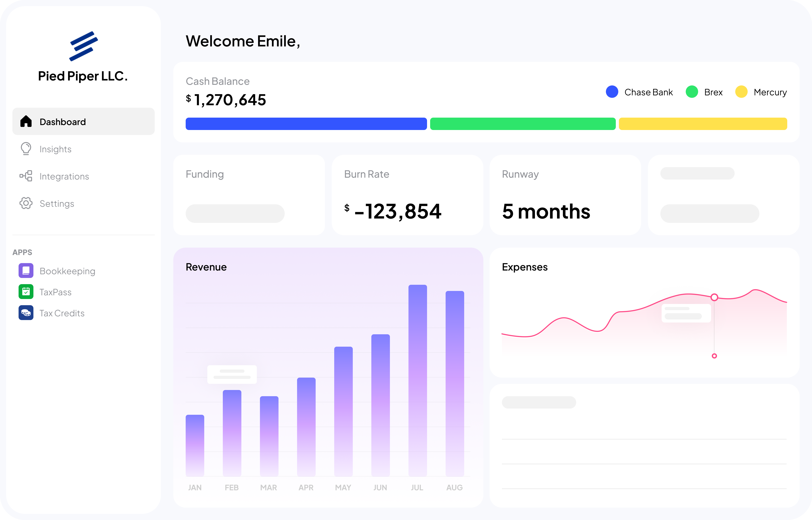This screenshot has width=812, height=520.
Task: Click the Insights lightbulb icon
Action: 26,149
